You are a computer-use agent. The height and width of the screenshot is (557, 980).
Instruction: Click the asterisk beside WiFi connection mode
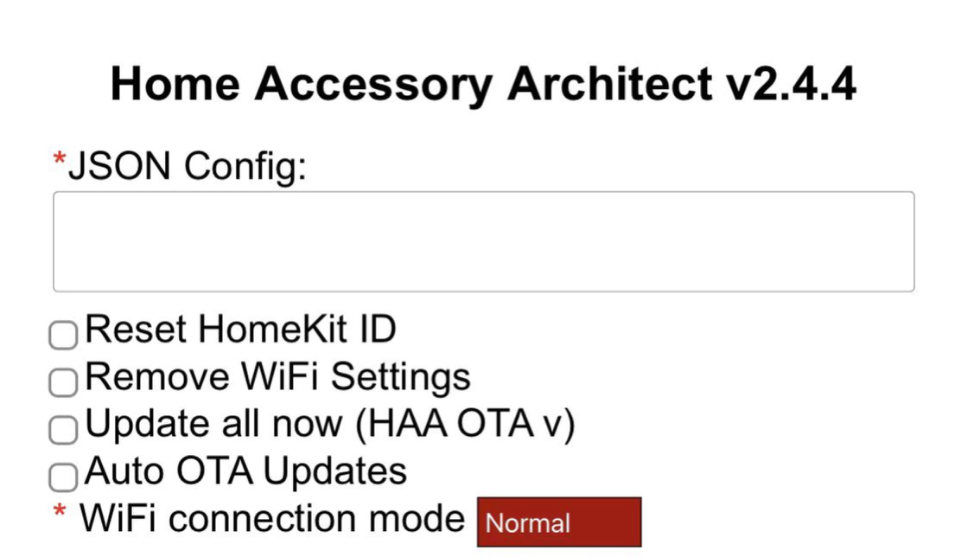coord(55,512)
